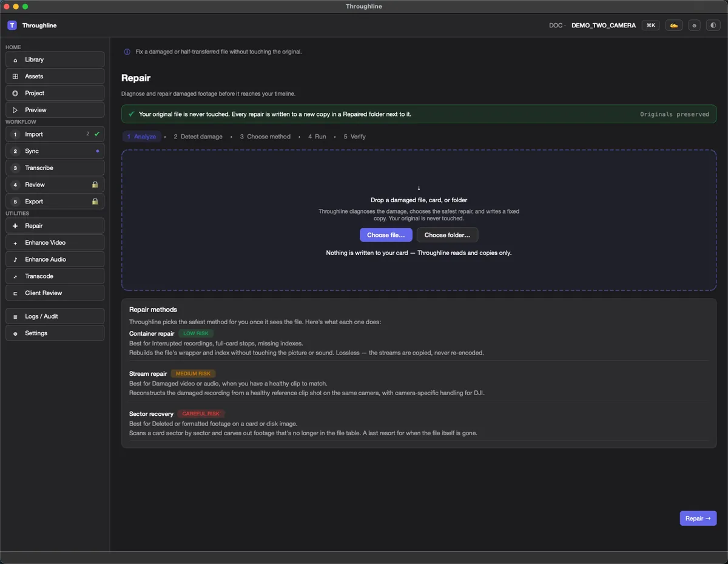Open Enhance Audio via its music-note icon
This screenshot has width=728, height=564.
pos(15,259)
